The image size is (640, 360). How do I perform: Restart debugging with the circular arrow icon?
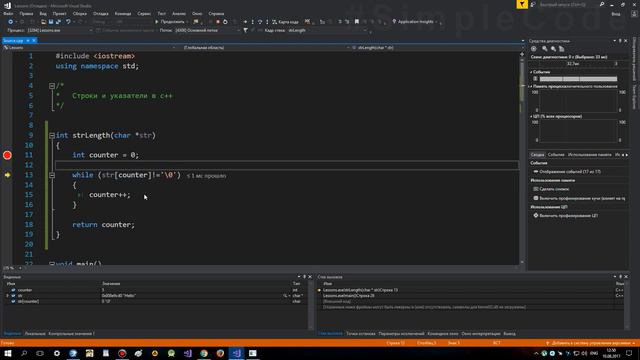click(225, 22)
